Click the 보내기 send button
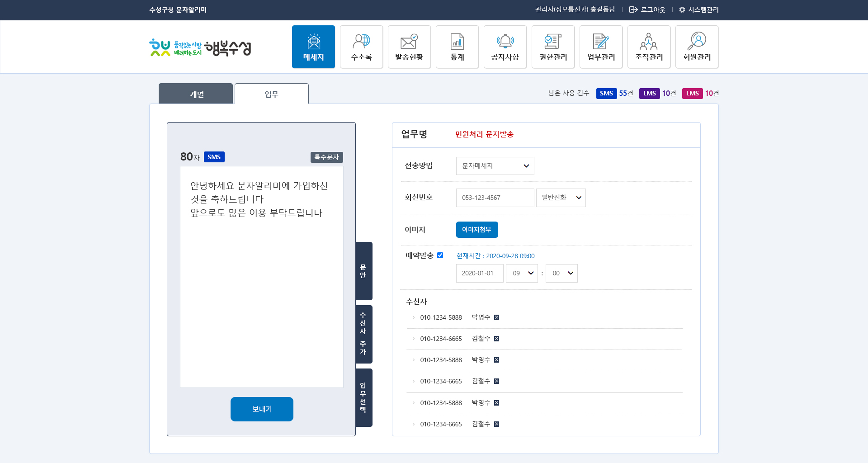The width and height of the screenshot is (868, 463). point(262,409)
